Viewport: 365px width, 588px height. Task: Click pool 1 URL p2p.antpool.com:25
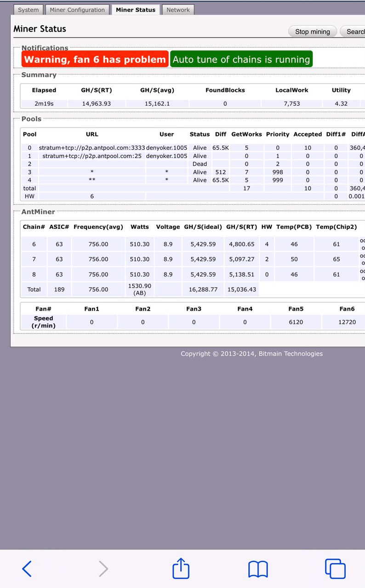pyautogui.click(x=92, y=156)
